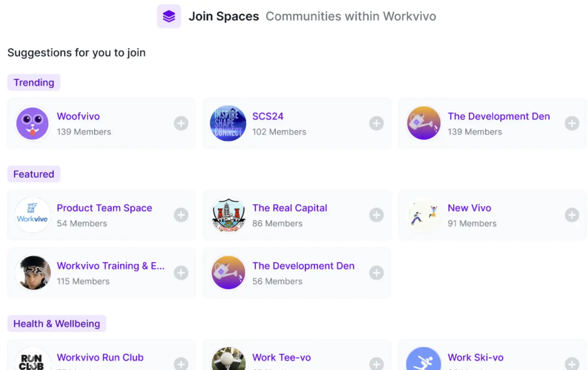588x370 pixels.
Task: Click the plus icon beside The Real Capital
Action: point(376,215)
